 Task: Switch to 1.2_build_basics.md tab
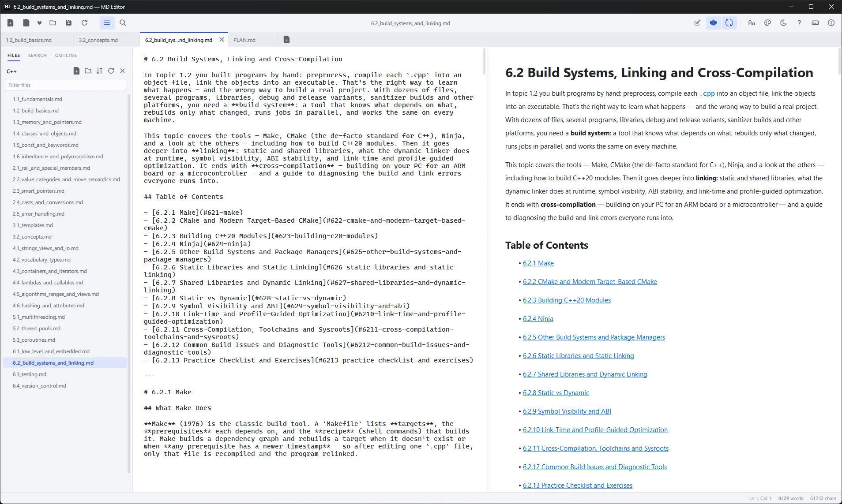coord(29,40)
